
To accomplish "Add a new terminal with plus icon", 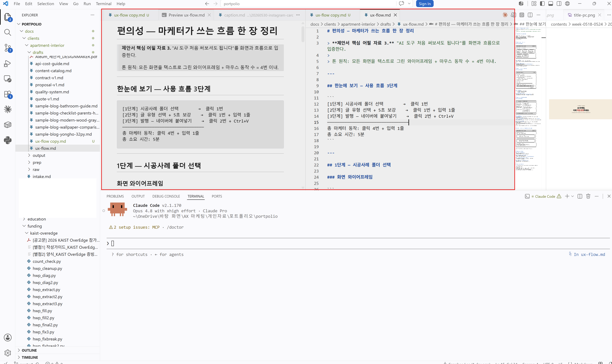I will (567, 196).
